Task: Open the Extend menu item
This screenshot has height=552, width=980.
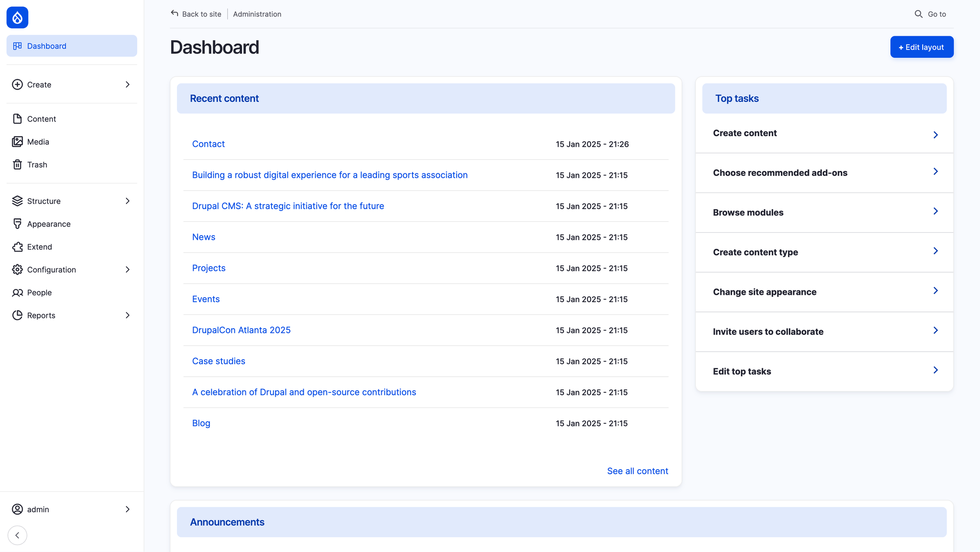Action: 72,247
